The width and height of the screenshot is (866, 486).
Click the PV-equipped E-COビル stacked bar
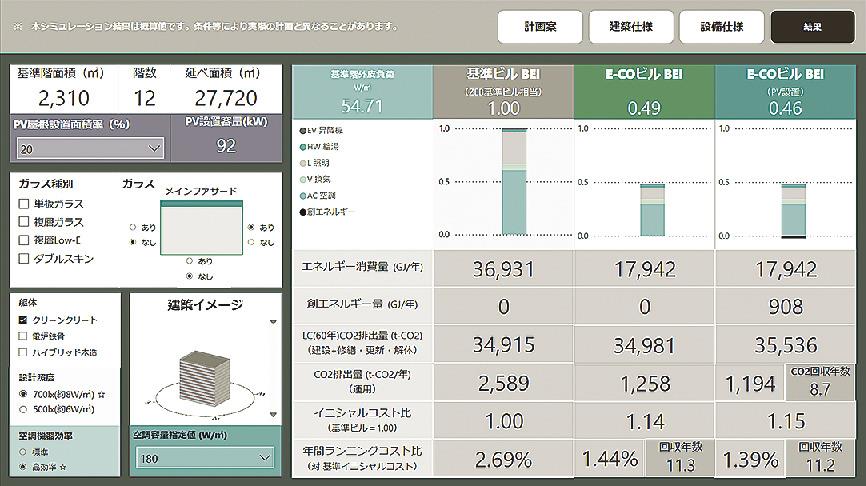tap(794, 211)
